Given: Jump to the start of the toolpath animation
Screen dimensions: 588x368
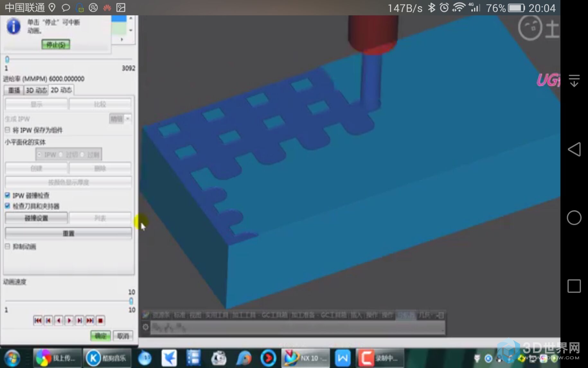Looking at the screenshot, I should [x=38, y=320].
